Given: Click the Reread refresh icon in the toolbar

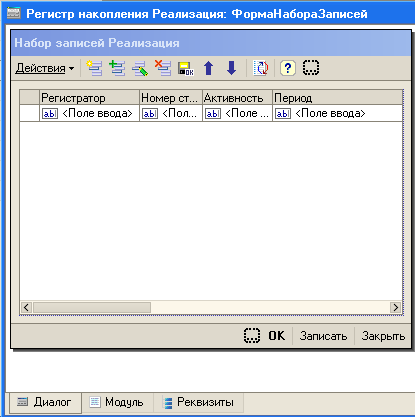Looking at the screenshot, I should (x=261, y=68).
